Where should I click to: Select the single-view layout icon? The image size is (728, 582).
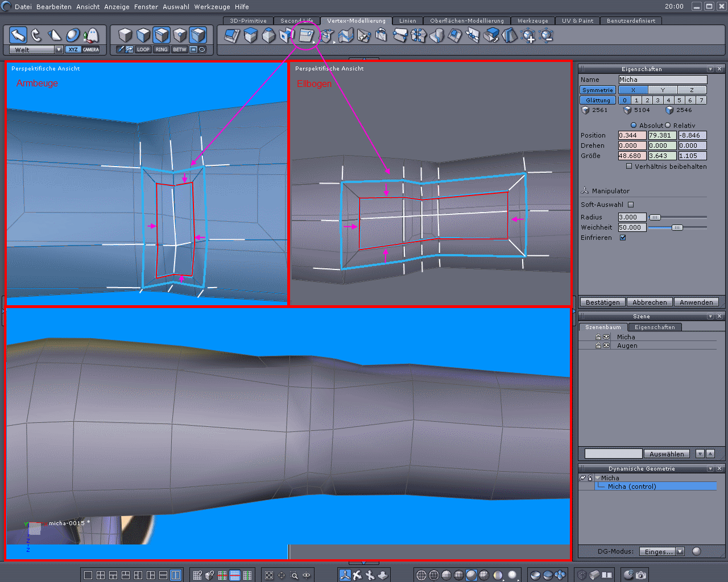click(x=88, y=575)
